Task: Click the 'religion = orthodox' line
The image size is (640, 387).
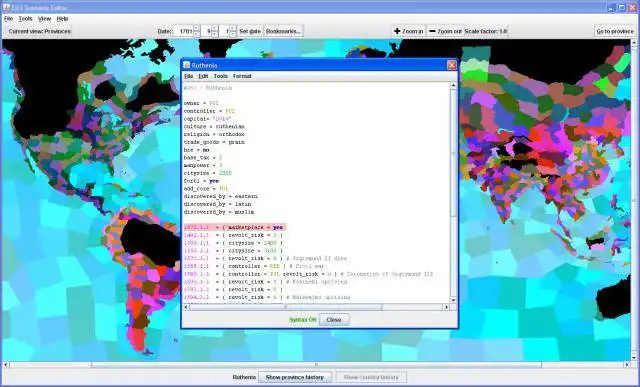Action: pyautogui.click(x=214, y=134)
